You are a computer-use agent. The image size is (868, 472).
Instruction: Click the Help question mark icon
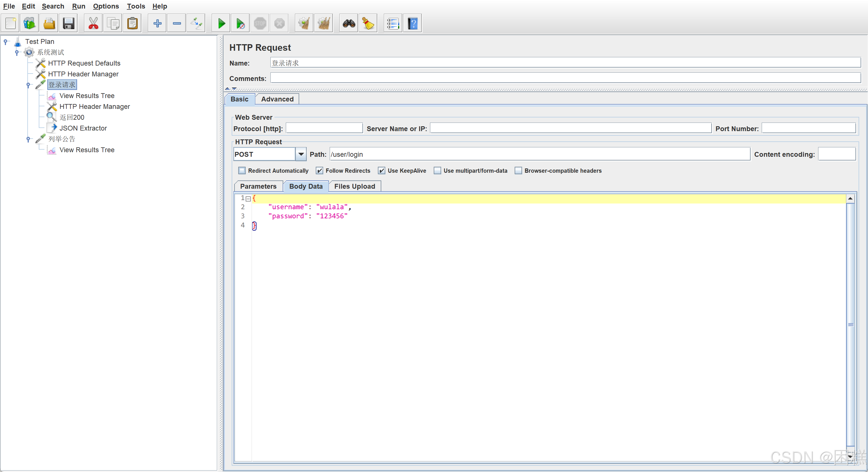(x=412, y=23)
